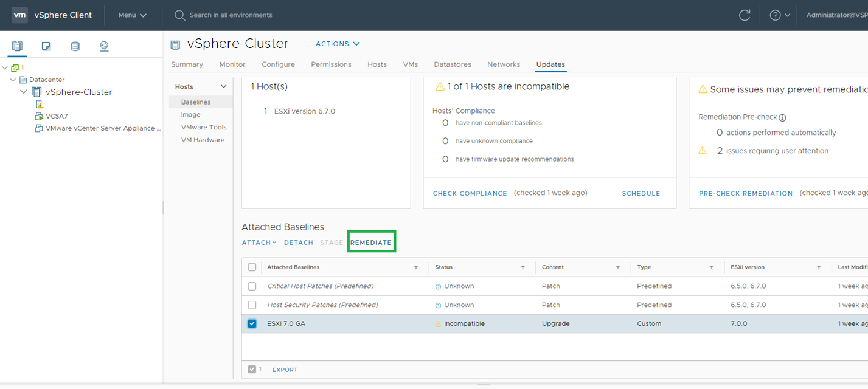Switch to the Datastores tab

pyautogui.click(x=453, y=64)
